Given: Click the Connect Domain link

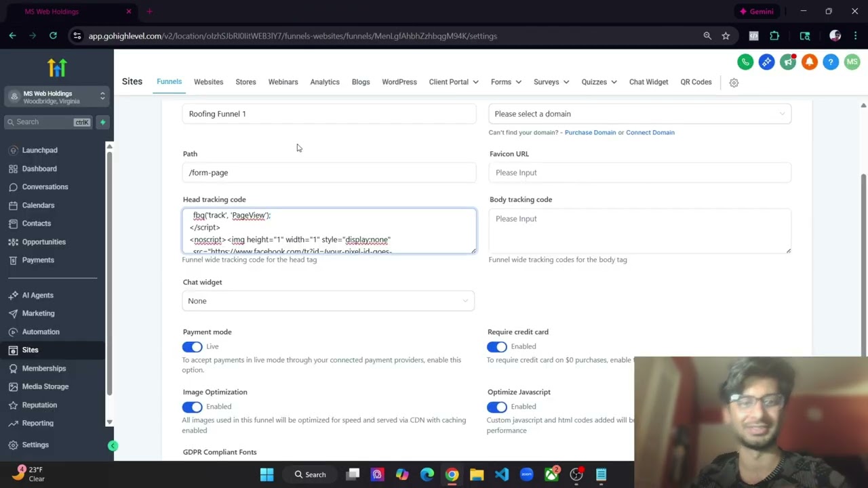Looking at the screenshot, I should (x=650, y=133).
